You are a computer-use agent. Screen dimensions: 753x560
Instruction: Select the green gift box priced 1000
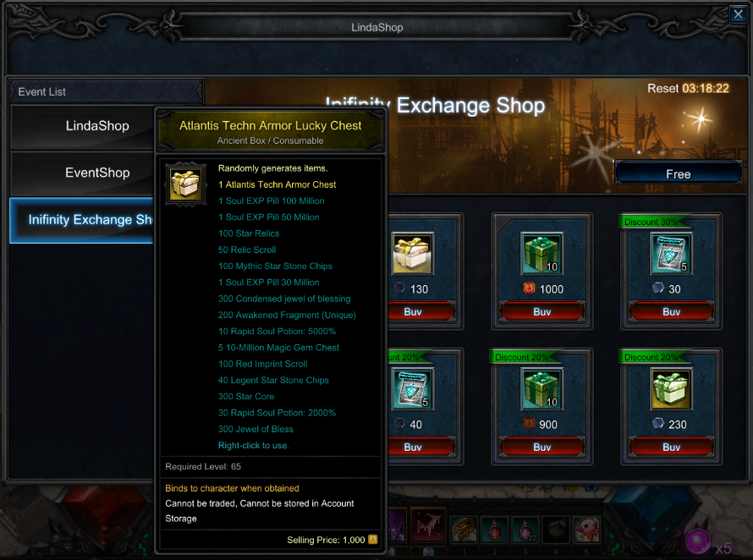point(541,254)
